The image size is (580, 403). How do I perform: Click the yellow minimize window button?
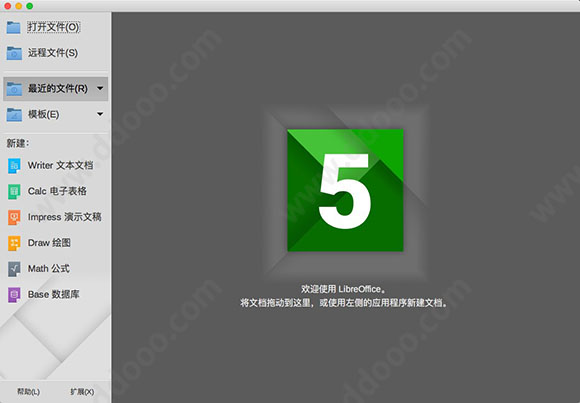[x=18, y=6]
